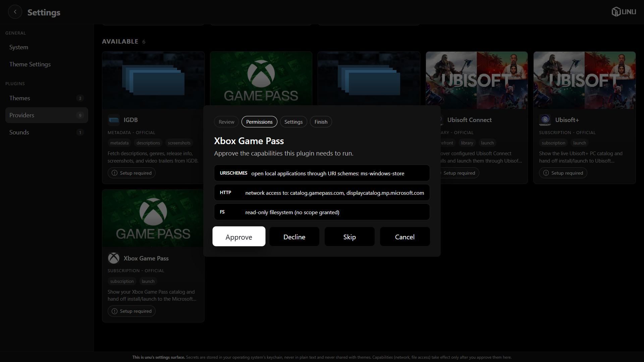Click Ubisoft+ launch tag

pyautogui.click(x=580, y=143)
